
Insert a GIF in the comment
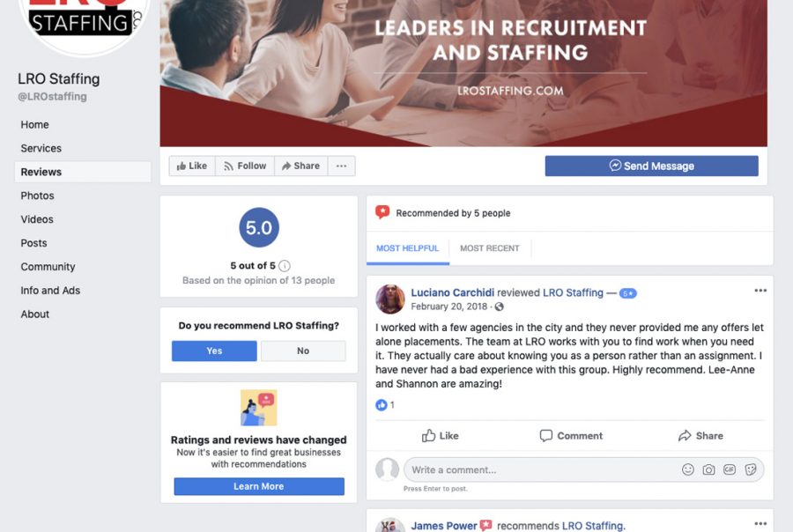(x=730, y=469)
